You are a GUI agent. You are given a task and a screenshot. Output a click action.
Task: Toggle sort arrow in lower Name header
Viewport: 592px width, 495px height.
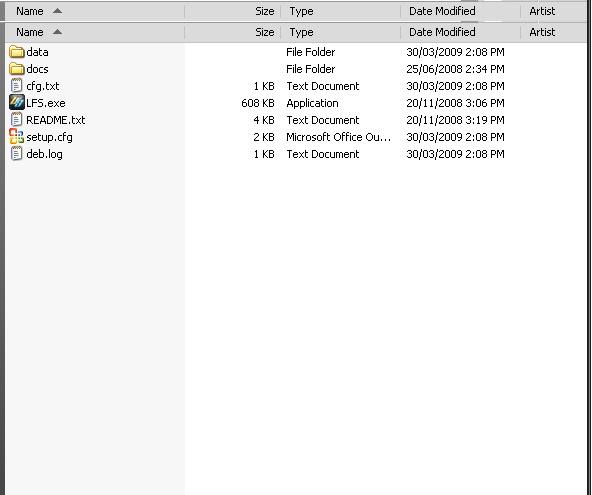pos(57,32)
